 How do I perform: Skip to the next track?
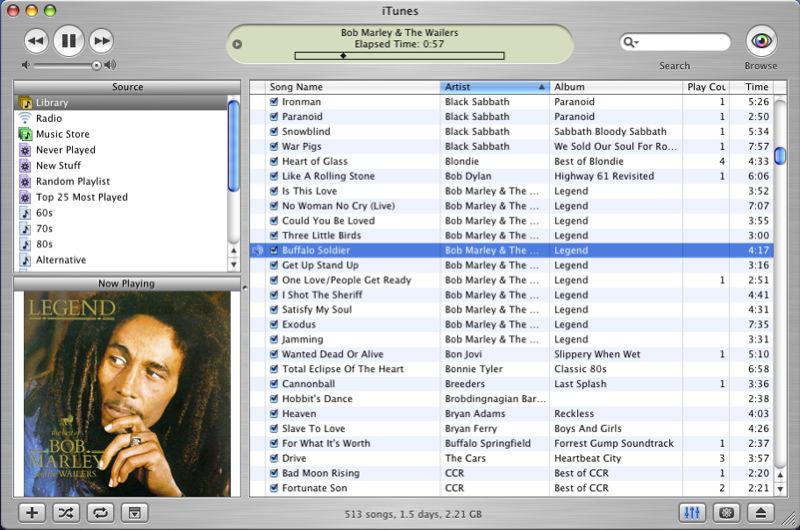(x=101, y=41)
